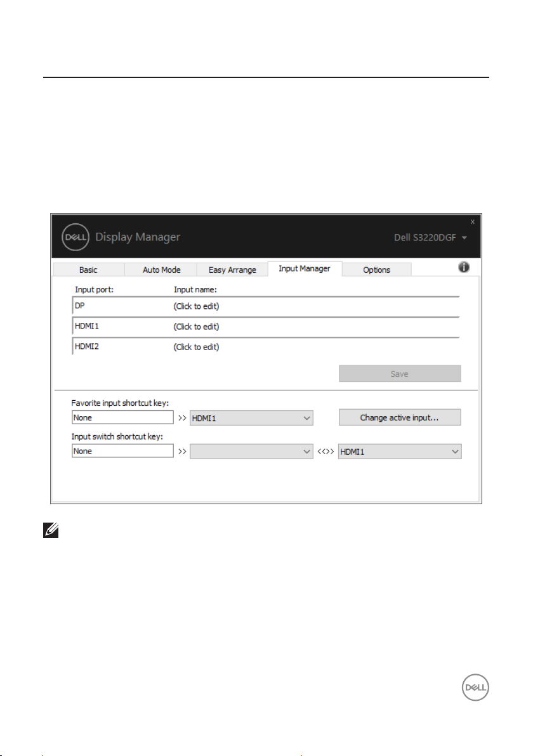Image resolution: width=533 pixels, height=756 pixels.
Task: Click the HDMI2 input port label
Action: click(x=87, y=346)
